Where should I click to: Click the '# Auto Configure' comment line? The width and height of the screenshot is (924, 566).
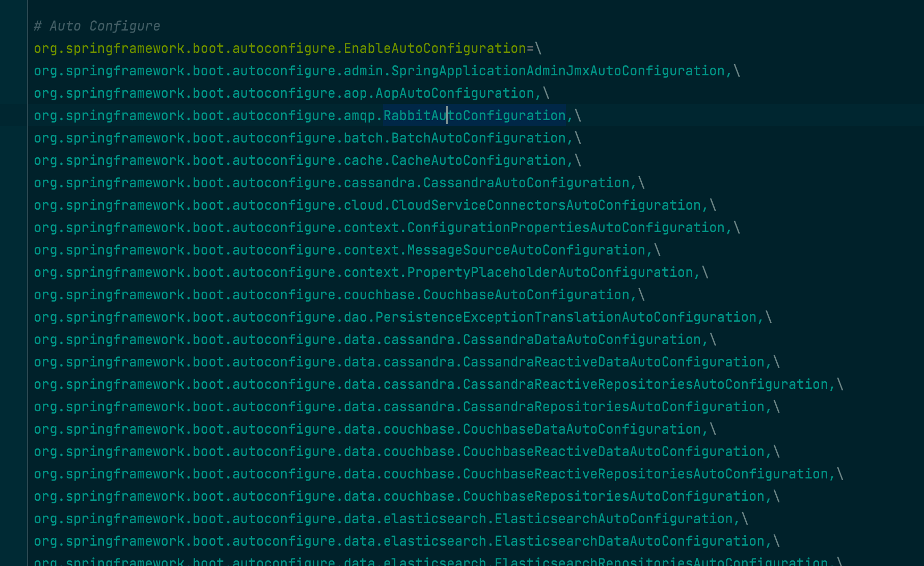tap(97, 26)
